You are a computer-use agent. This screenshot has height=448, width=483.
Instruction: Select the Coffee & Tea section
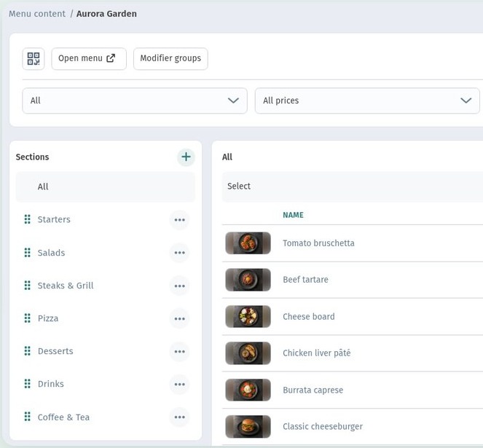click(63, 417)
